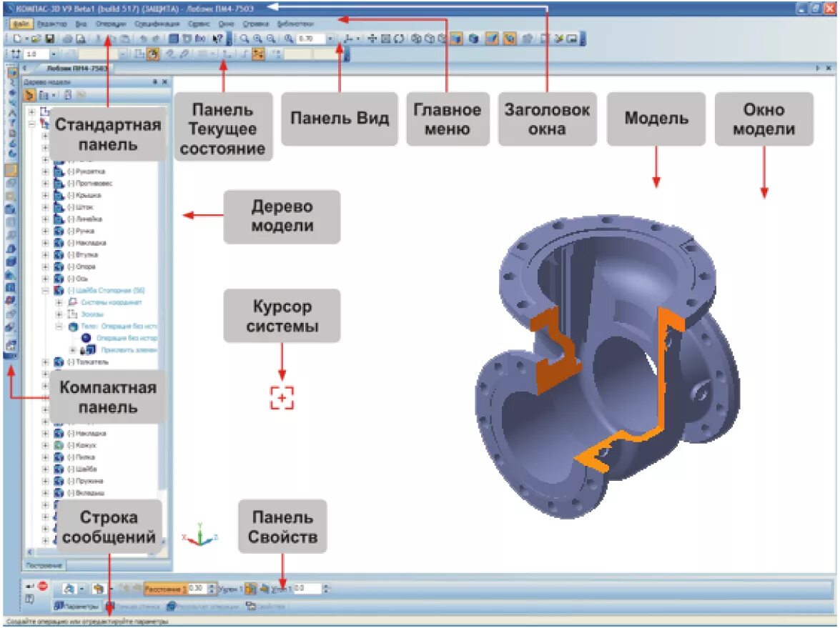Open the Сервис menu

[199, 24]
